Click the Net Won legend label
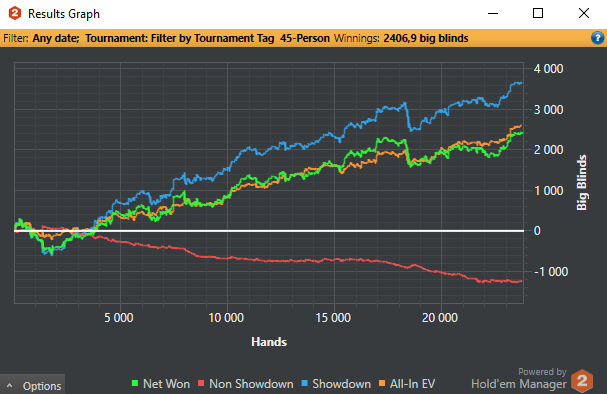The width and height of the screenshot is (607, 394). point(166,384)
